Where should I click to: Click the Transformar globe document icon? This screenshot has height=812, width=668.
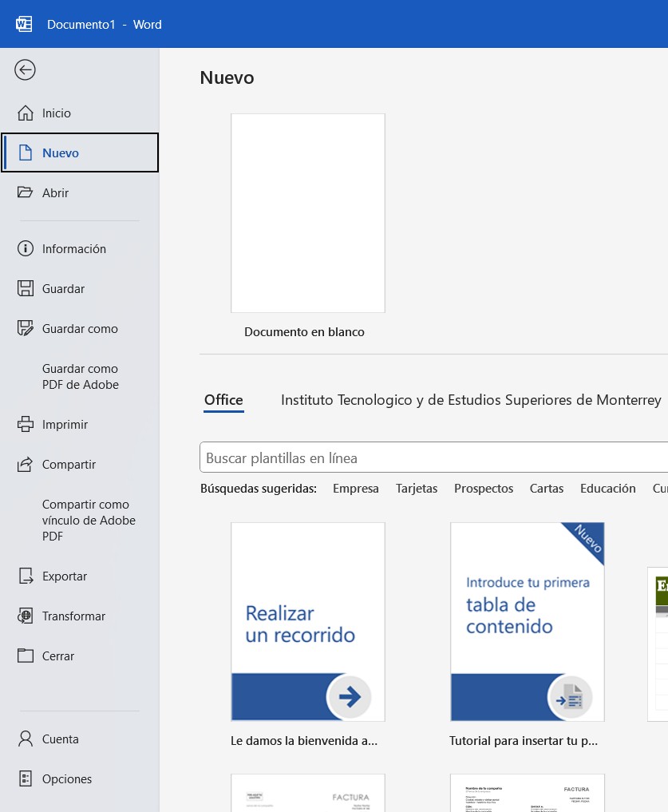click(x=26, y=616)
